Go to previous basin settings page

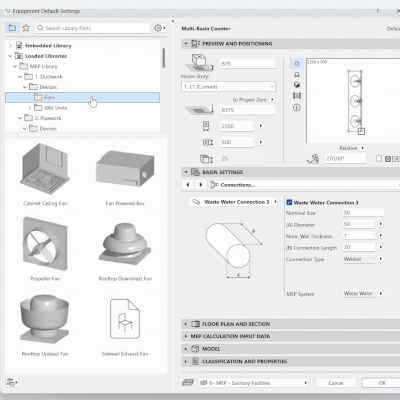tap(188, 185)
